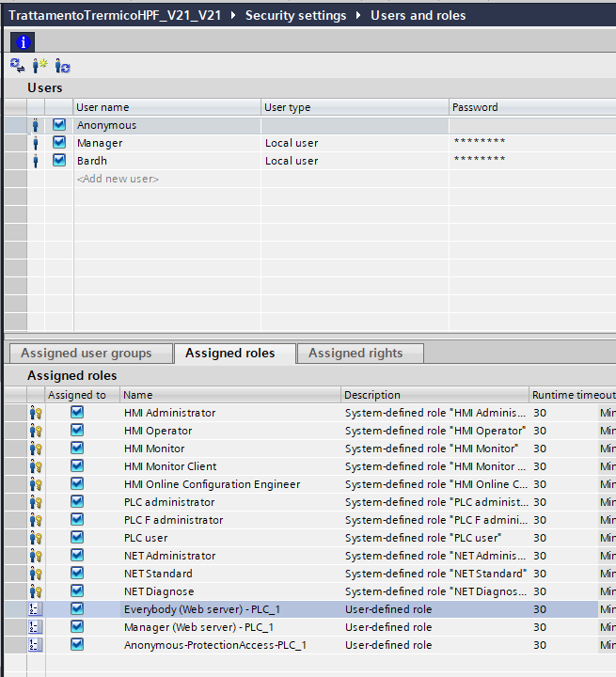
Task: Sort by the User name column header
Action: pyautogui.click(x=167, y=107)
